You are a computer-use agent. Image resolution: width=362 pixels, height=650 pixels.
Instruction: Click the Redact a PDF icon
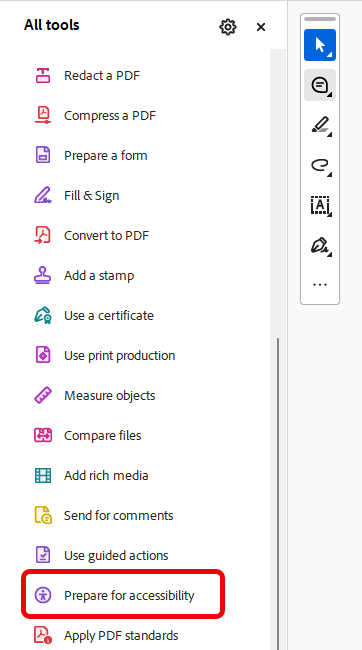click(43, 75)
